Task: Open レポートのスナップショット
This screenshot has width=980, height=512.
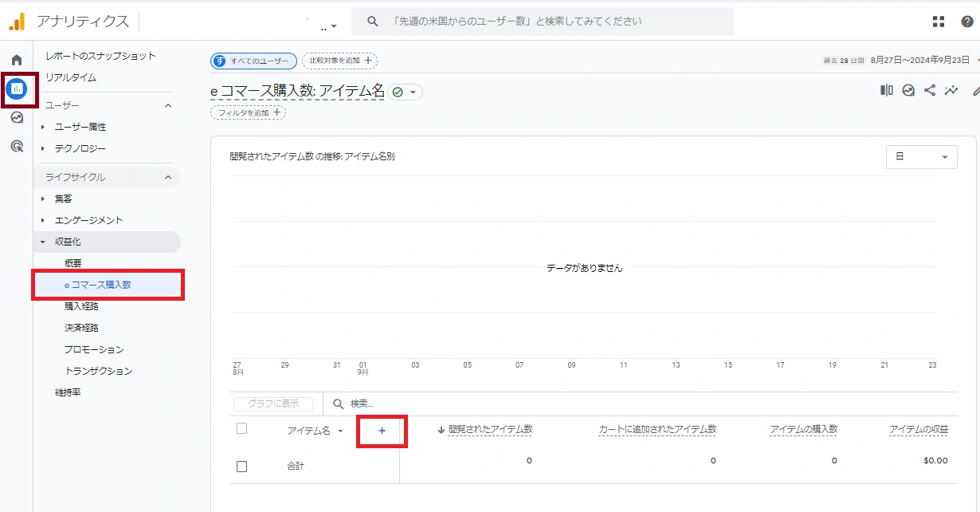Action: pos(100,56)
